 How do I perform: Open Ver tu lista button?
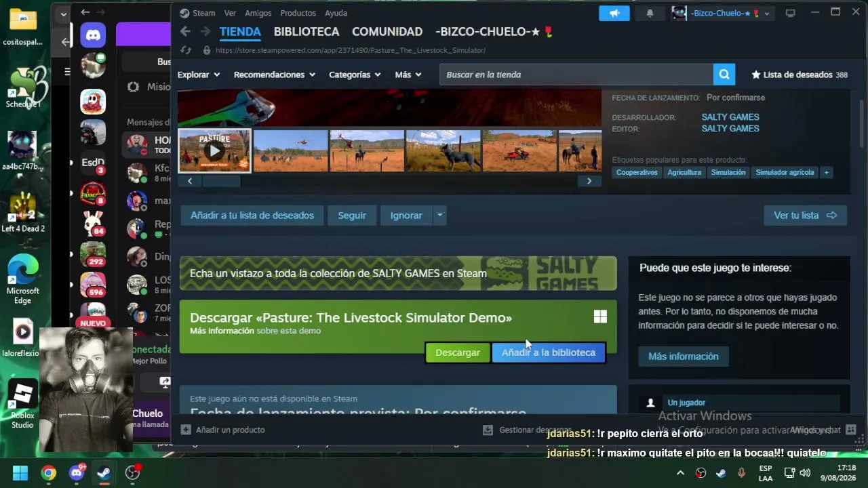805,216
